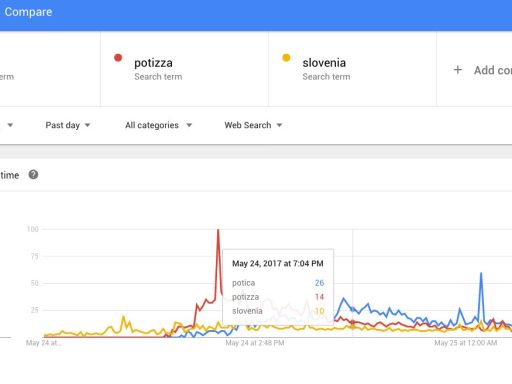512x384 pixels.
Task: Click the red potizza peak at 100
Action: pos(218,230)
